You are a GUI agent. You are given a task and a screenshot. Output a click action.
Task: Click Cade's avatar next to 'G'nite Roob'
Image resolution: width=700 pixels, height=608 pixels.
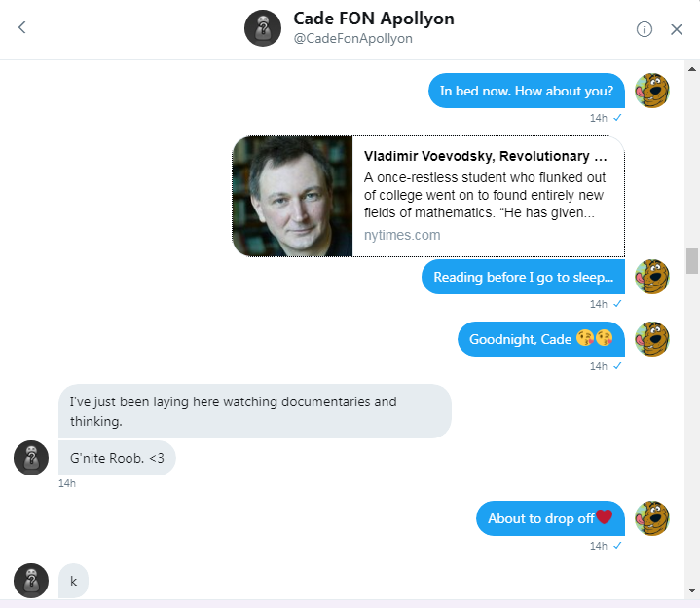(31, 457)
